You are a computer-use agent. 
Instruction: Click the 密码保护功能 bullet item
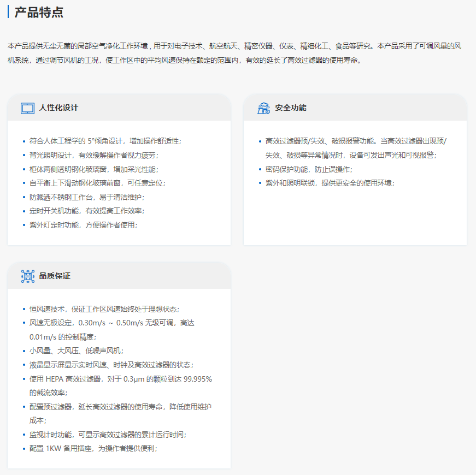pyautogui.click(x=309, y=169)
